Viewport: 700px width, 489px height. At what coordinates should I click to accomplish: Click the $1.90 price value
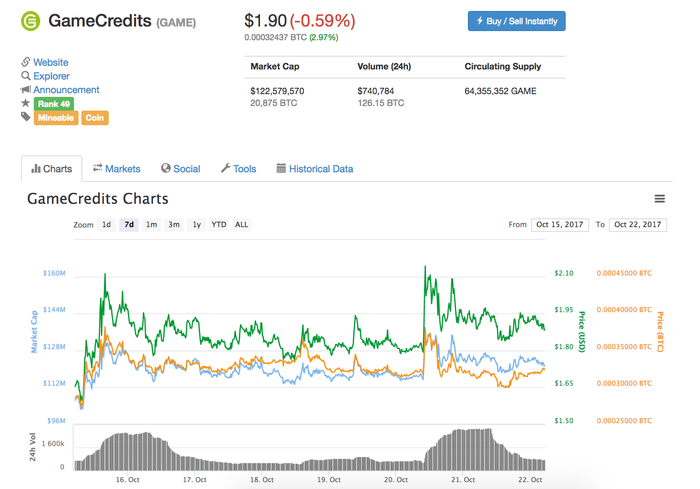click(265, 21)
